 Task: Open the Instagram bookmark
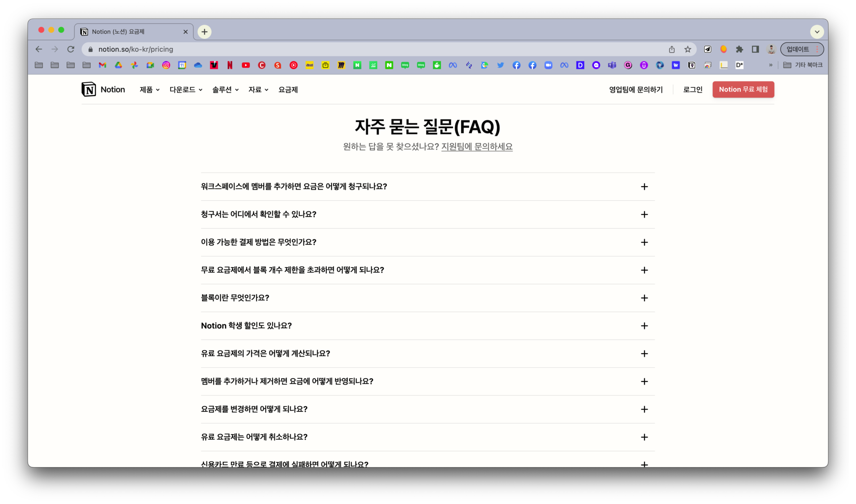coord(166,65)
